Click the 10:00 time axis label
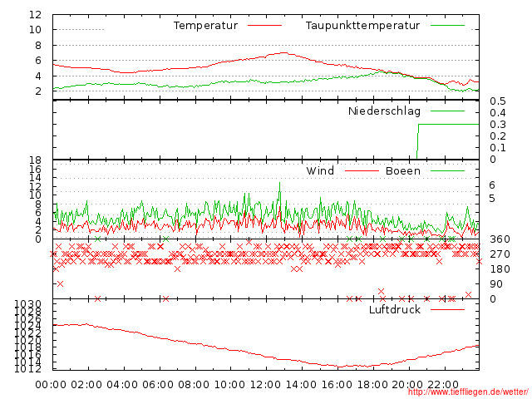 (229, 385)
